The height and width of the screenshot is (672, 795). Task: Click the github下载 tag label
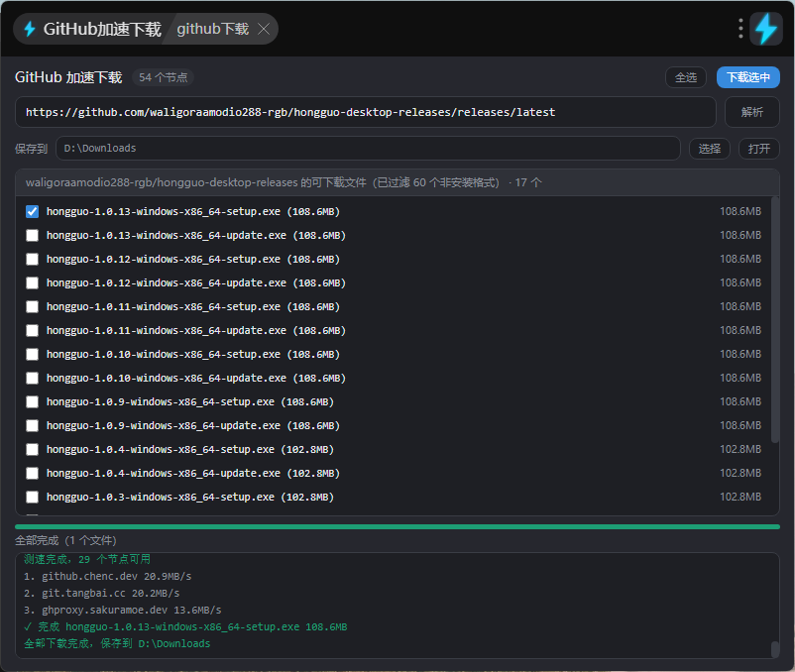click(x=213, y=29)
